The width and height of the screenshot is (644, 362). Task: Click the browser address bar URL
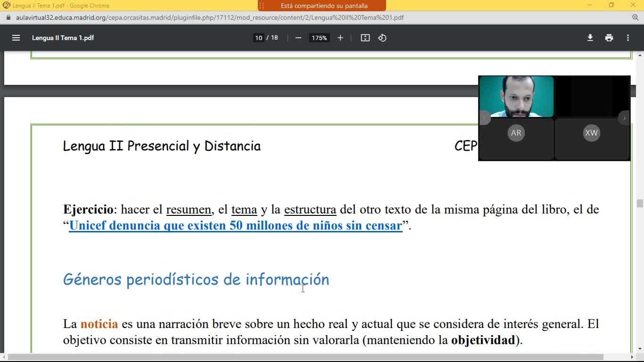(210, 17)
